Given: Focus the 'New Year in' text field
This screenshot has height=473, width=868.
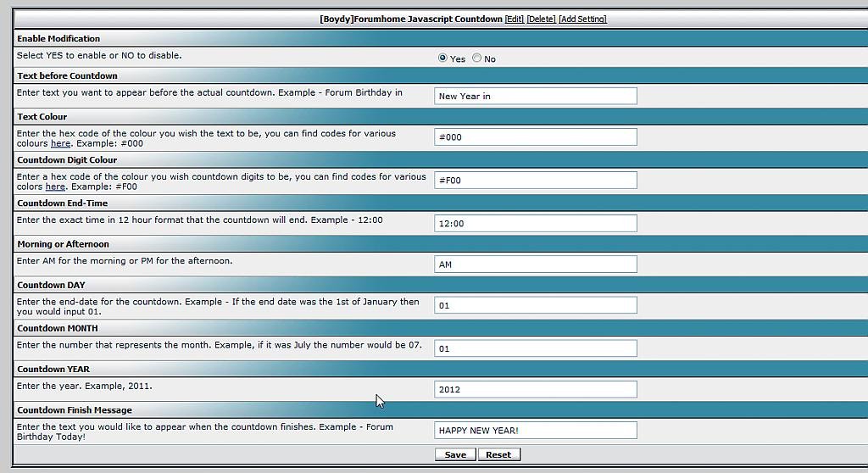Looking at the screenshot, I should point(536,96).
